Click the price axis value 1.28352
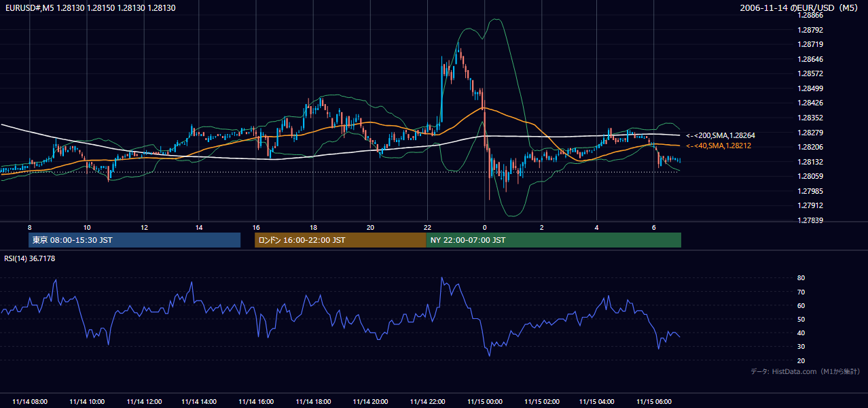The width and height of the screenshot is (868, 408). (810, 118)
